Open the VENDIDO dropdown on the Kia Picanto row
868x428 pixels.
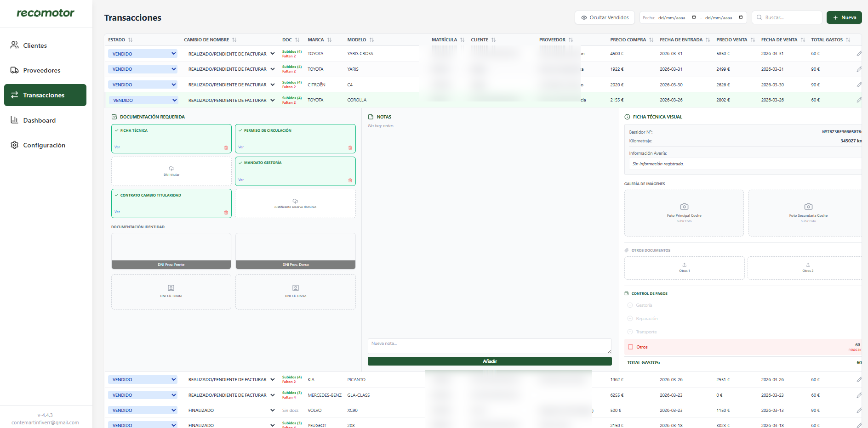point(143,380)
